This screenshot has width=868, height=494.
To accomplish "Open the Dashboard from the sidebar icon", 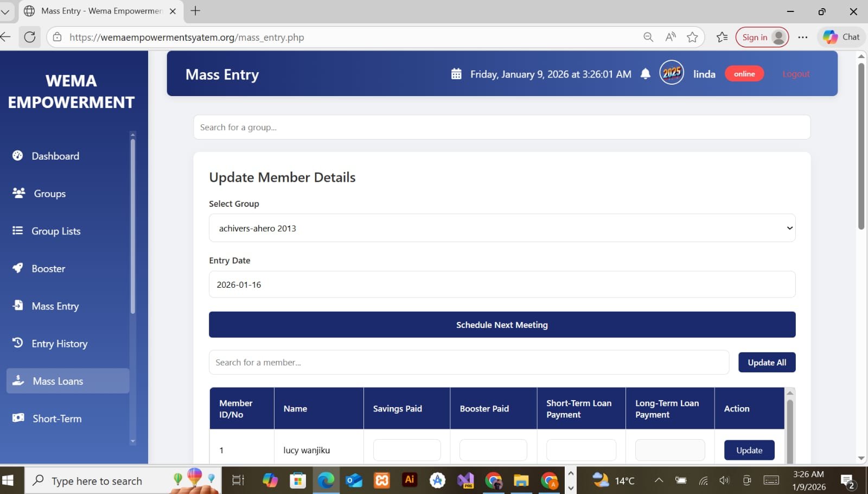I will [x=18, y=156].
